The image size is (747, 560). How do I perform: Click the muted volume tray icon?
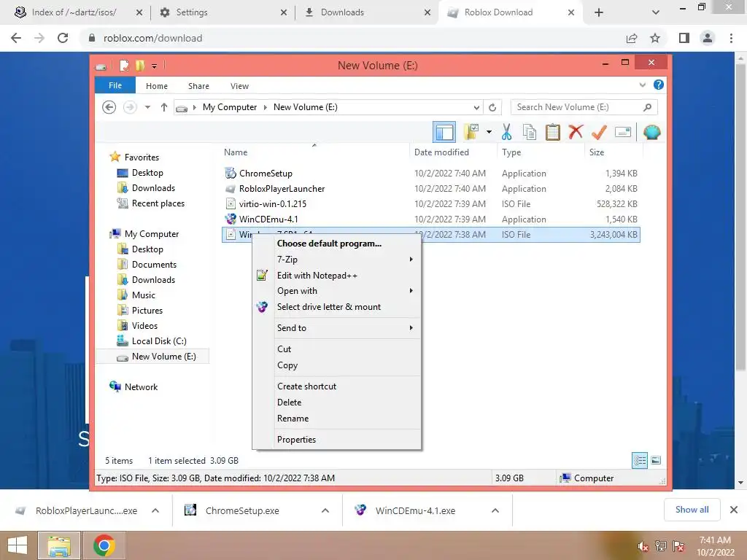(x=643, y=546)
